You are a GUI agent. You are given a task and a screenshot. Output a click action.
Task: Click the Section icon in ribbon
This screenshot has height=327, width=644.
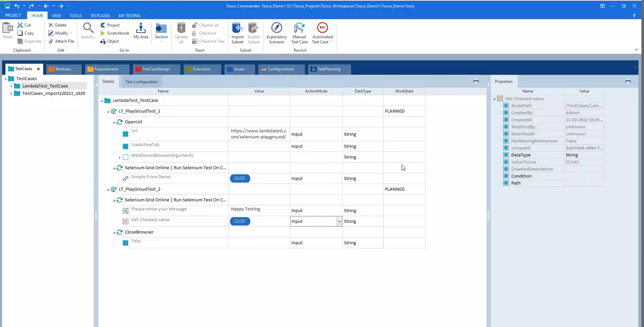coord(161,29)
